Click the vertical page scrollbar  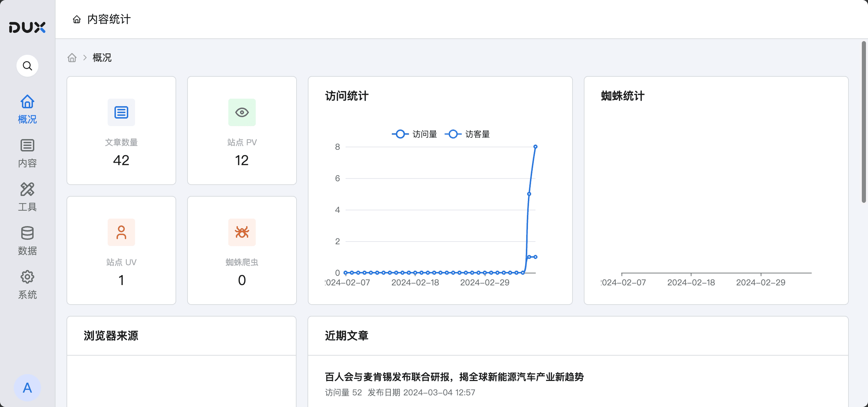pyautogui.click(x=864, y=122)
